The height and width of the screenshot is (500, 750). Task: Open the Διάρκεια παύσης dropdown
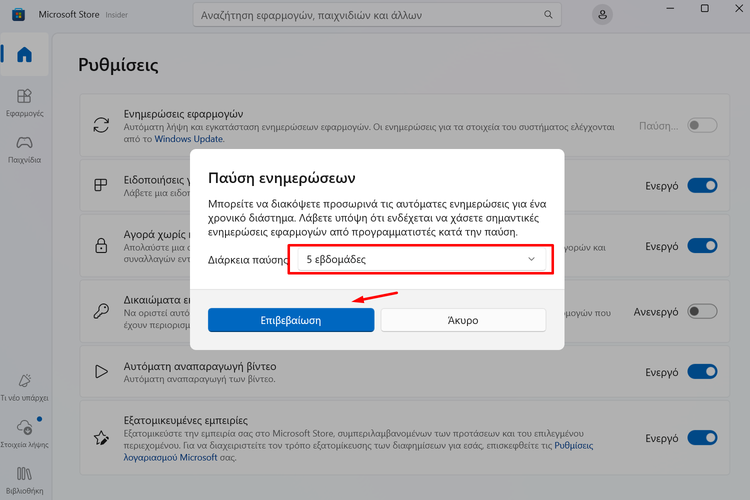[421, 259]
